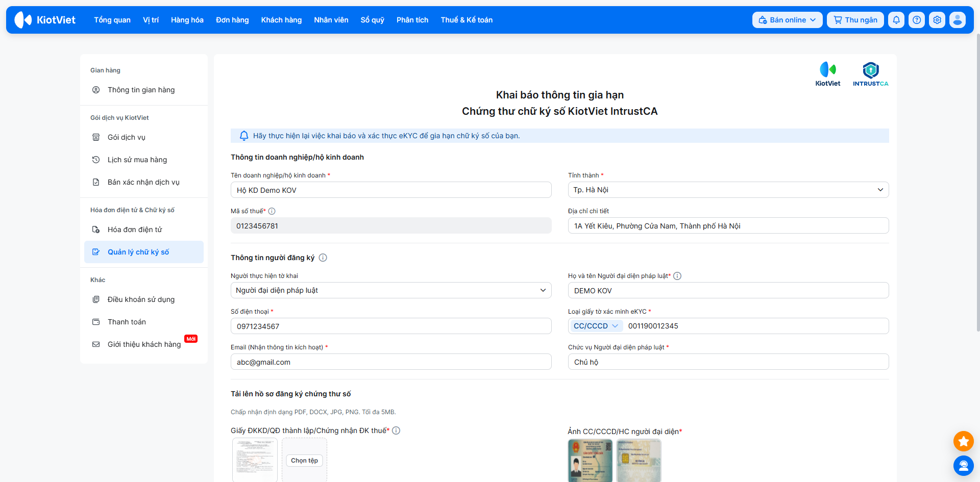
Task: Click the Hóa đơn điện tử invoice icon
Action: [96, 230]
